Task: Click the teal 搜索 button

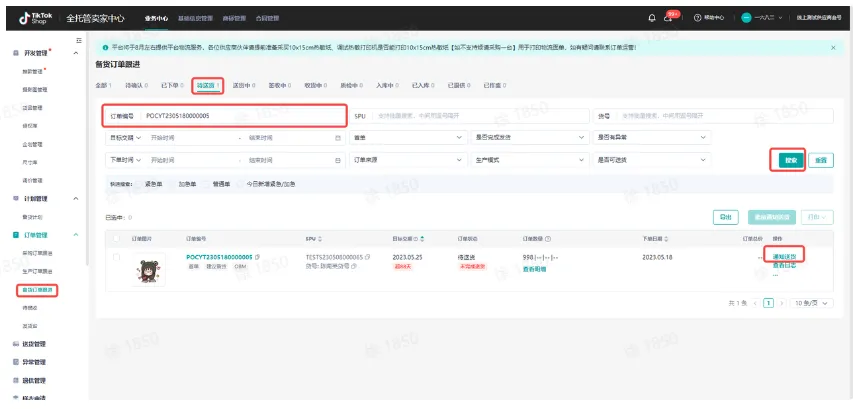Action: pos(791,160)
